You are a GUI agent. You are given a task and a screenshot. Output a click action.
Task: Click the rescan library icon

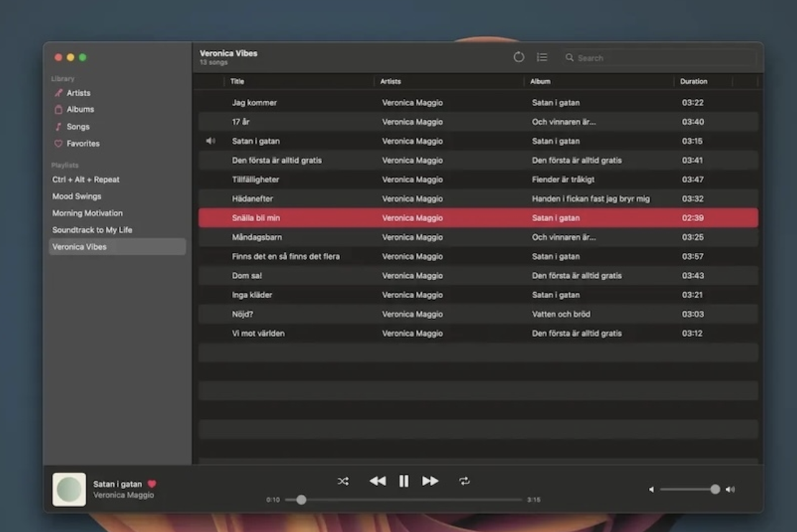pyautogui.click(x=519, y=57)
